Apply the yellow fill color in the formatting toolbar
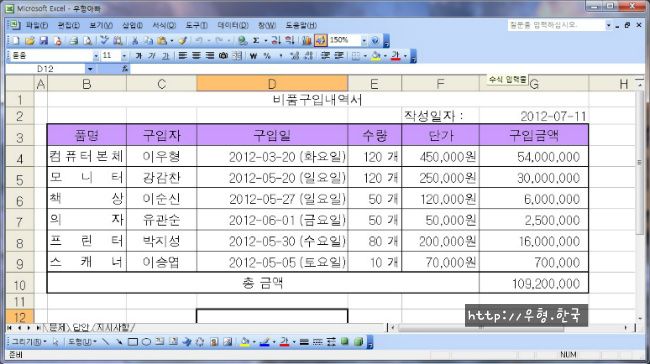This screenshot has height=364, width=650. 375,56
